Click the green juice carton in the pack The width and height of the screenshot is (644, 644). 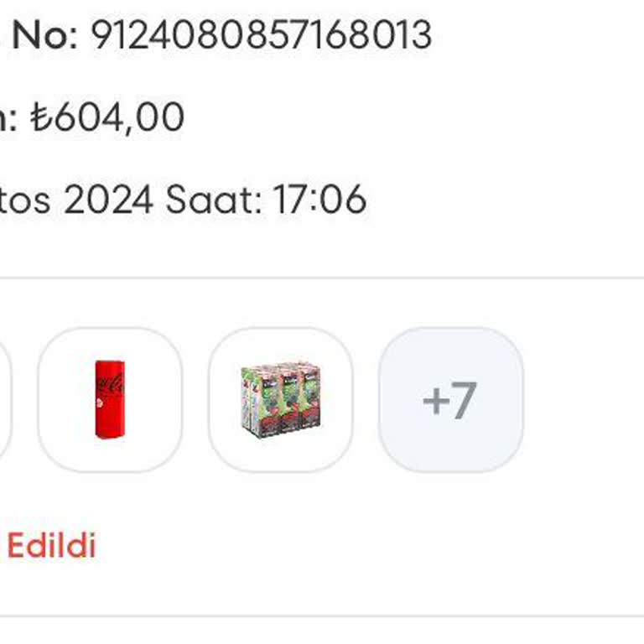pos(254,399)
